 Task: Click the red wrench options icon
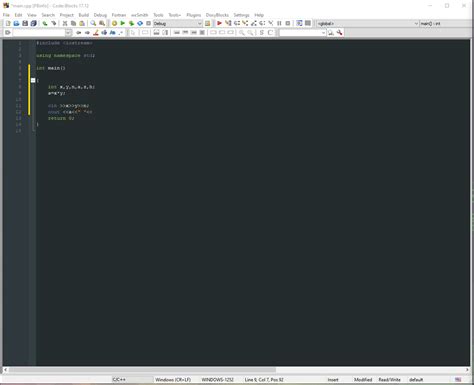coord(339,33)
